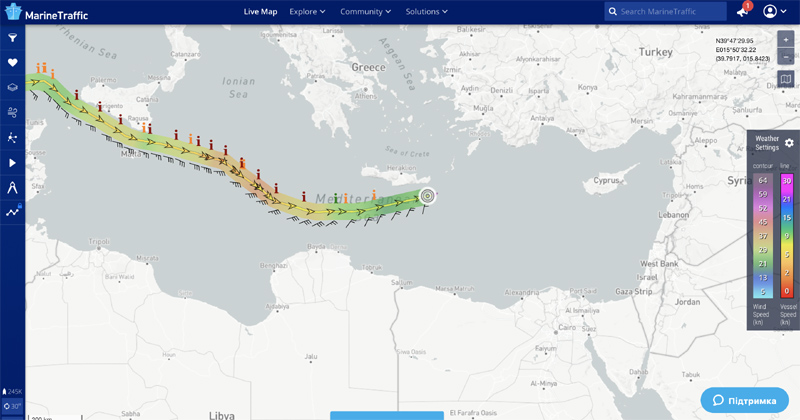Image resolution: width=800 pixels, height=420 pixels.
Task: Open the map layers icon in sidebar
Action: coord(13,88)
